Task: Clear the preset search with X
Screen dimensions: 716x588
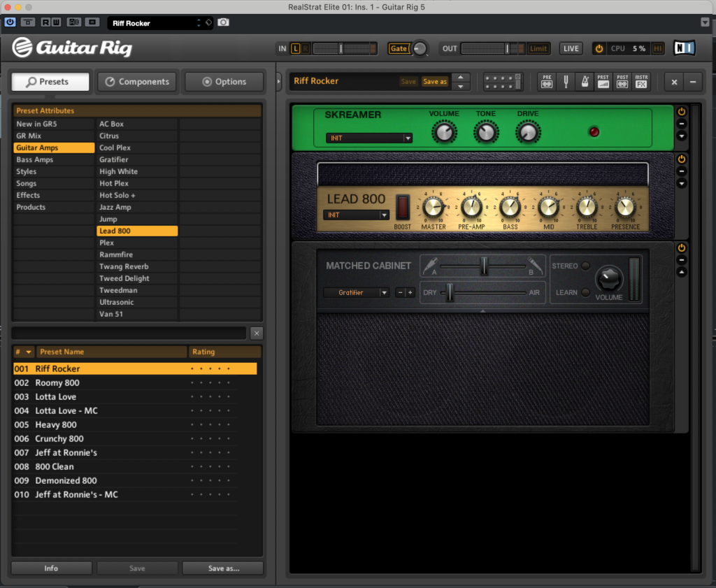Action: 257,334
